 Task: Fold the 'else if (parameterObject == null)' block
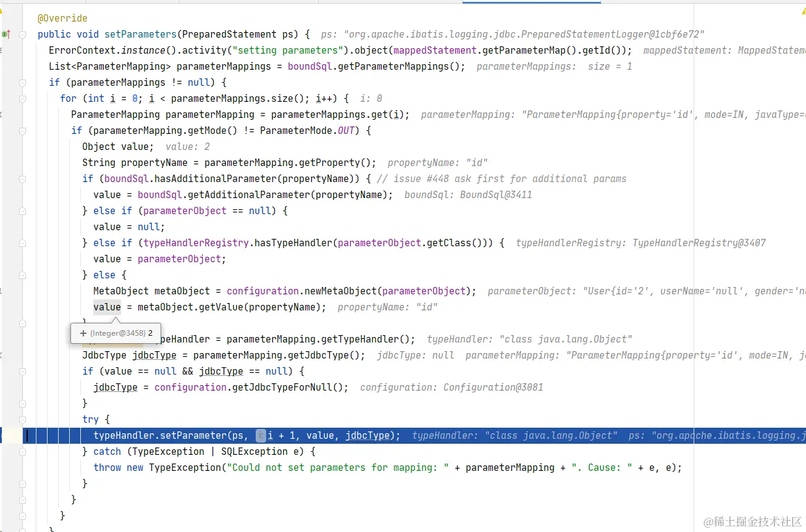(23, 211)
